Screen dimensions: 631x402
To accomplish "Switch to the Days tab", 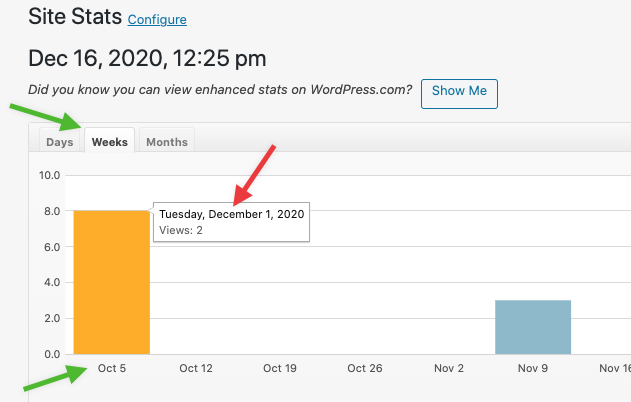I will click(x=60, y=142).
